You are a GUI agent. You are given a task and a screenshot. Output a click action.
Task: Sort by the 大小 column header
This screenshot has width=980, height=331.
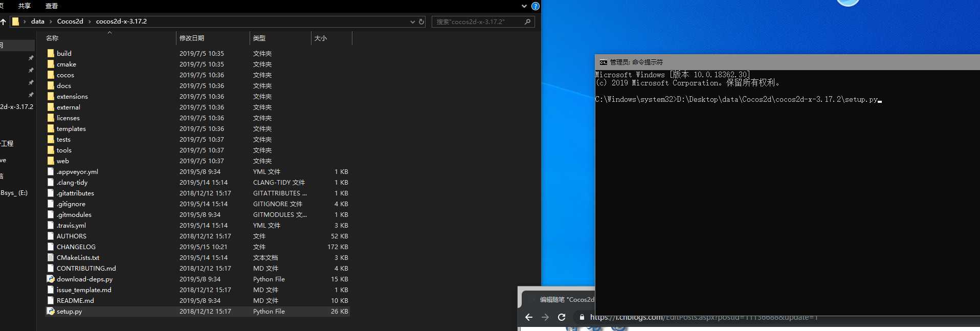(x=321, y=38)
